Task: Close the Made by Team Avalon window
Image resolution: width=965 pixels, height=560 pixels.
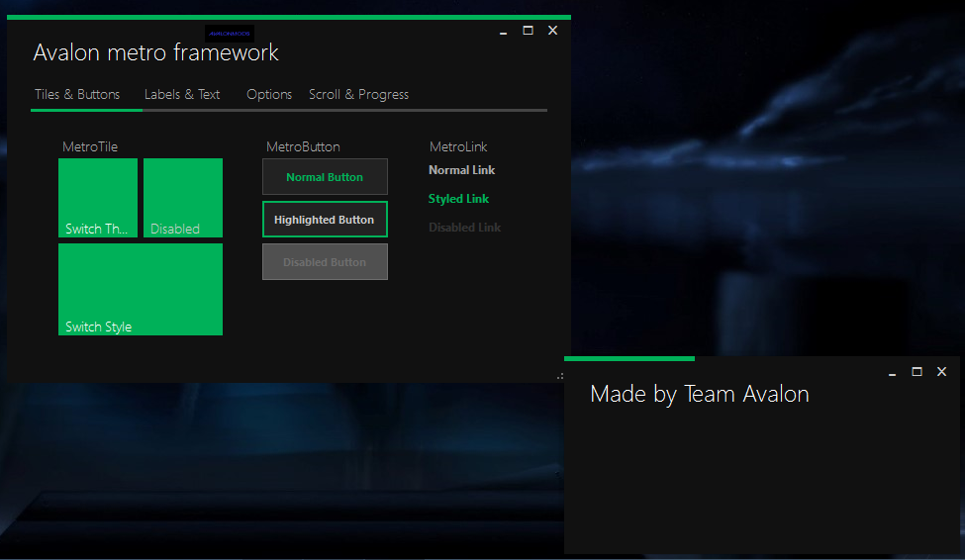Action: pos(941,372)
